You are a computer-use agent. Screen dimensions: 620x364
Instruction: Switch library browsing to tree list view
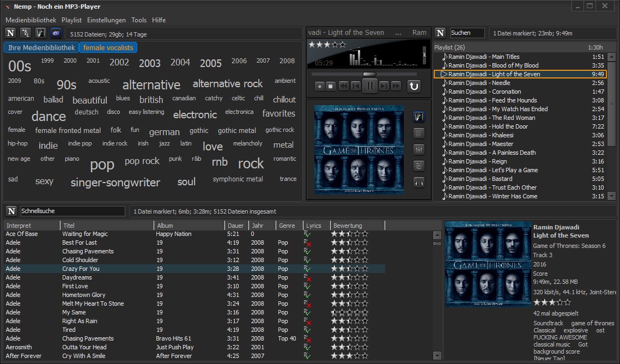coord(26,33)
